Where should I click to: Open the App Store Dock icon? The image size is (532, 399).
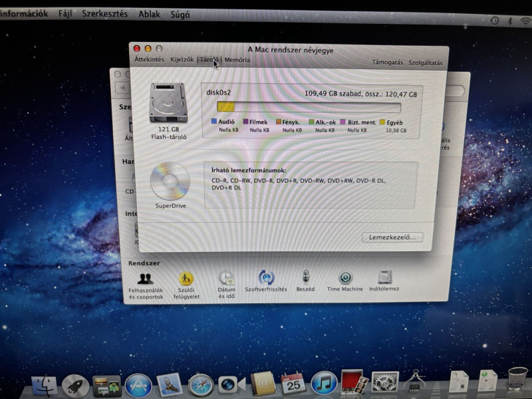click(138, 386)
